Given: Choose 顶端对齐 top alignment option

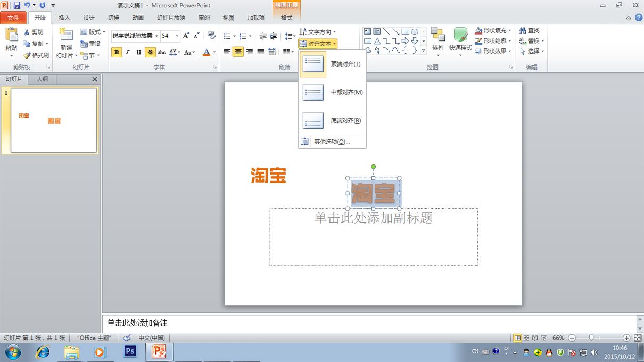Looking at the screenshot, I should [x=332, y=64].
